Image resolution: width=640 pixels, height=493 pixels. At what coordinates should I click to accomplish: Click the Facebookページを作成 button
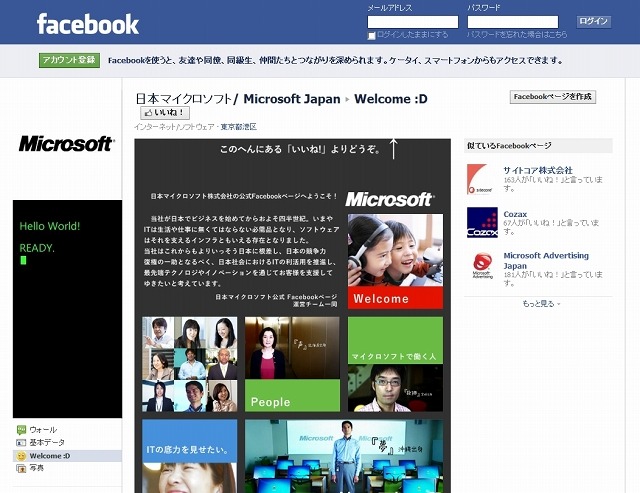[553, 97]
